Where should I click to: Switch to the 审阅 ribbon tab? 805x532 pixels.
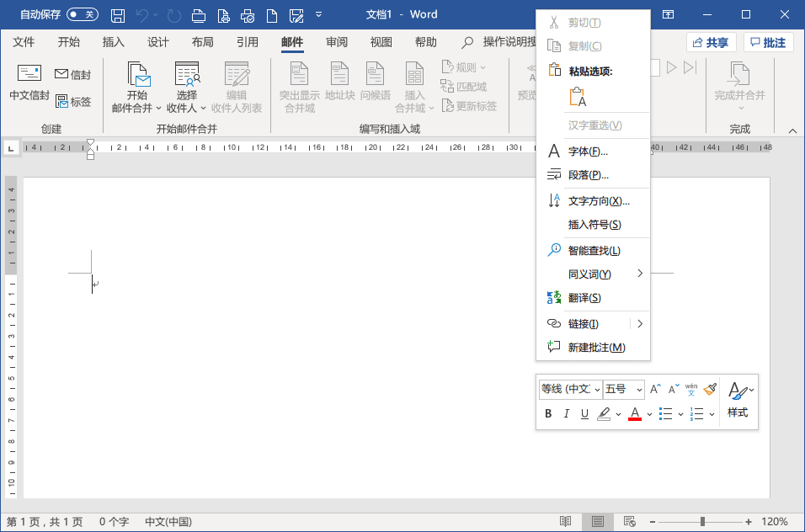click(336, 40)
